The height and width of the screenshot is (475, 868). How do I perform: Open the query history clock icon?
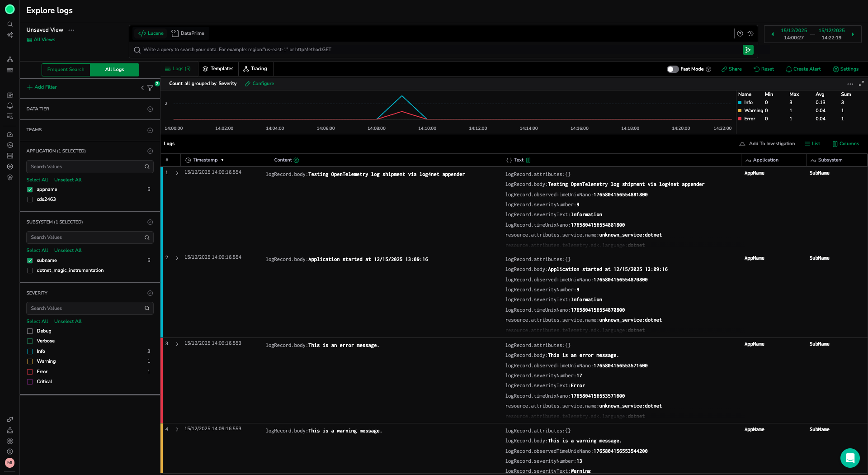[750, 33]
